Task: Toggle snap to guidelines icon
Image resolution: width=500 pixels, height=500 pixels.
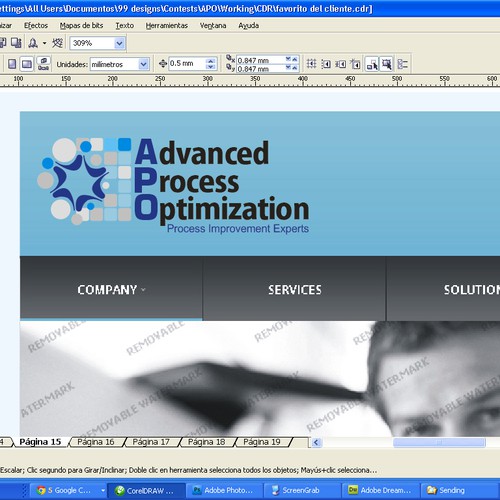Action: click(326, 64)
